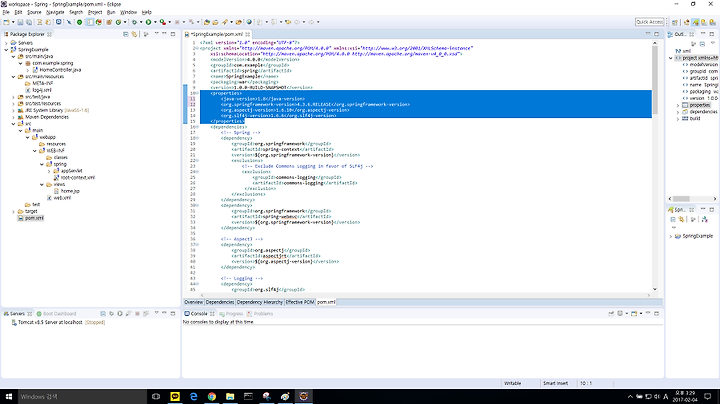720x404 pixels.
Task: Click the Console pin icon
Action: point(611,314)
